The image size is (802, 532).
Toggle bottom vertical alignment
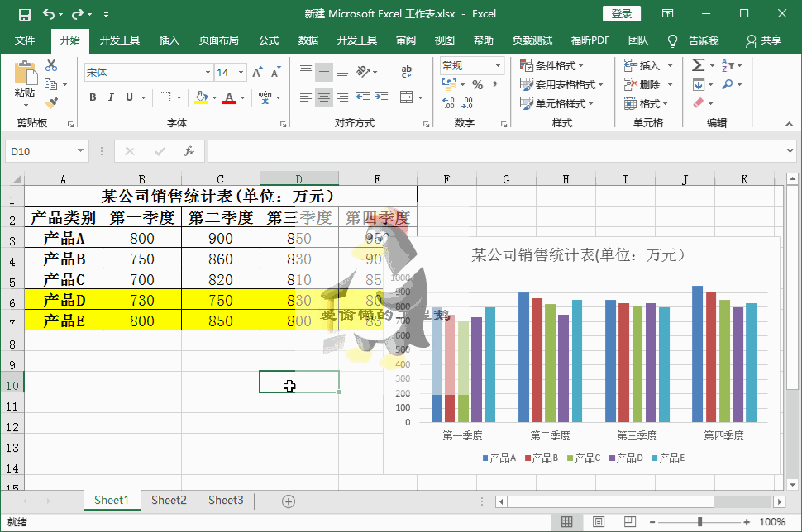(342, 75)
